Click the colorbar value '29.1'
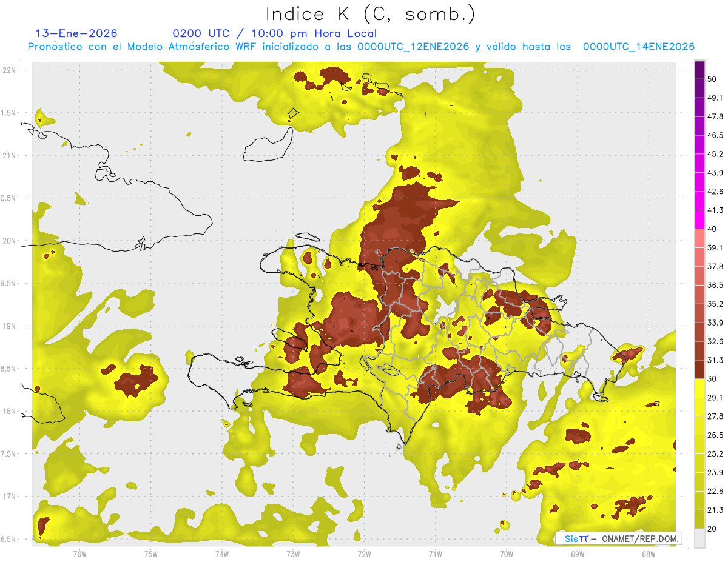Screen dimensions: 728x562 coord(715,398)
